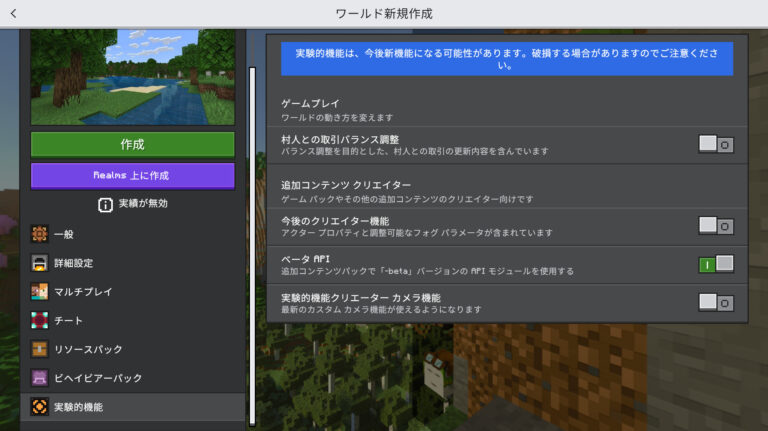Click the 一般 (General) settings icon
Viewport: 768px width, 431px height.
[40, 234]
